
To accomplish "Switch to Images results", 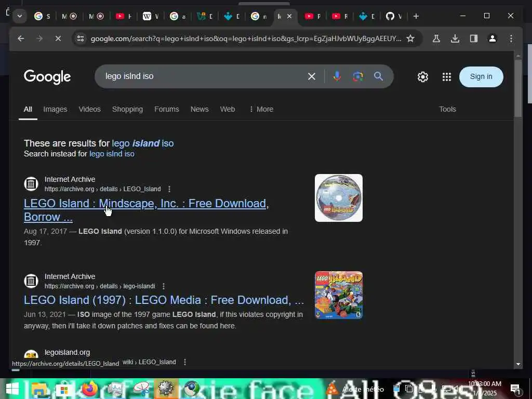I will [55, 109].
